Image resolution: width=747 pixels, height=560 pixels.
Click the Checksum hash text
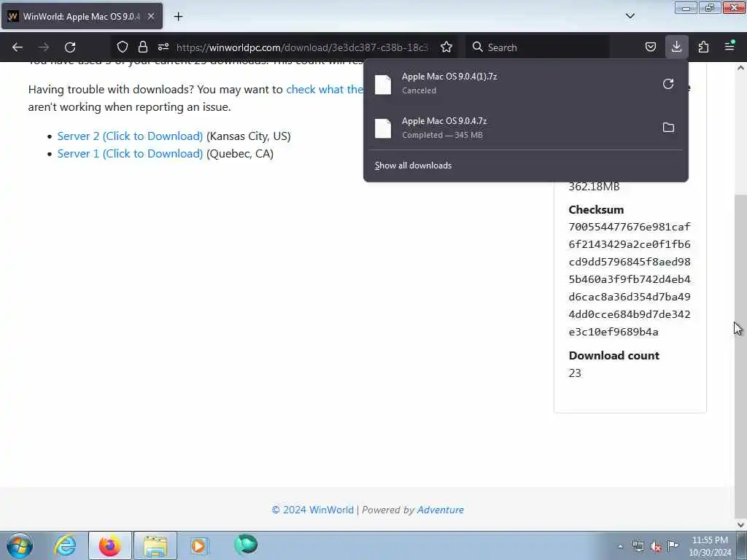point(630,279)
